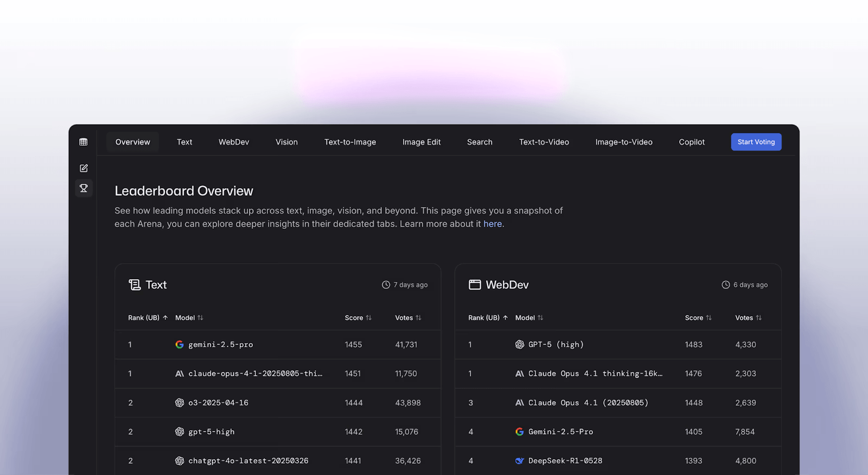Screen dimensions: 868x475
Task: Switch to the Vision tab
Action: (x=286, y=142)
